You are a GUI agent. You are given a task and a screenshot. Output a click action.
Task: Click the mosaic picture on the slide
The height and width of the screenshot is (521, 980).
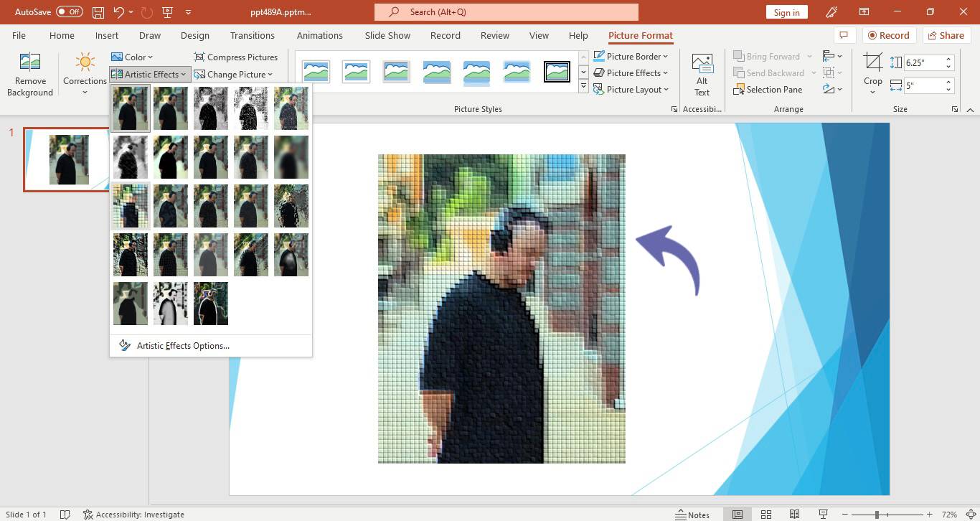coord(501,309)
